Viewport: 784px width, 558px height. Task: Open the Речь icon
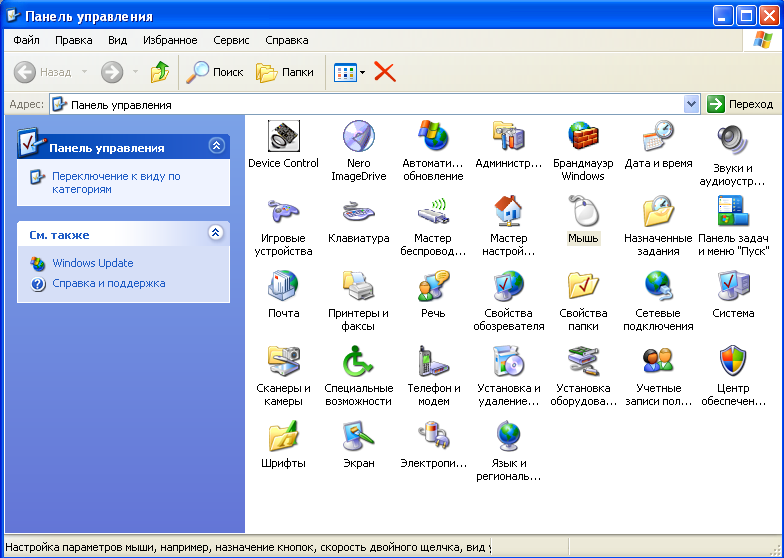coord(433,286)
